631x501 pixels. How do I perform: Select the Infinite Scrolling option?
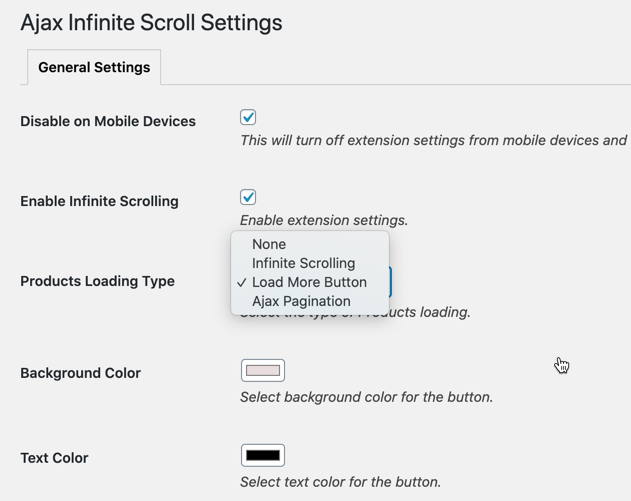pos(303,263)
